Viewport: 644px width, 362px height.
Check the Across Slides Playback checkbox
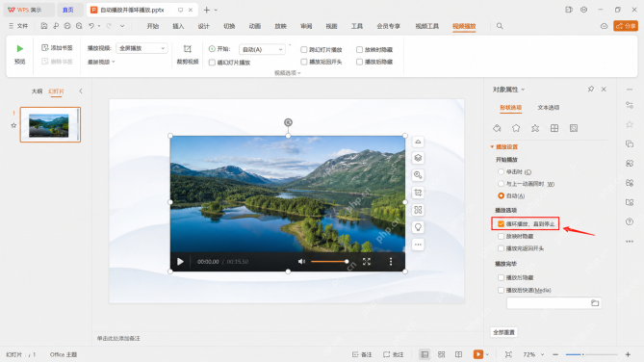click(303, 50)
